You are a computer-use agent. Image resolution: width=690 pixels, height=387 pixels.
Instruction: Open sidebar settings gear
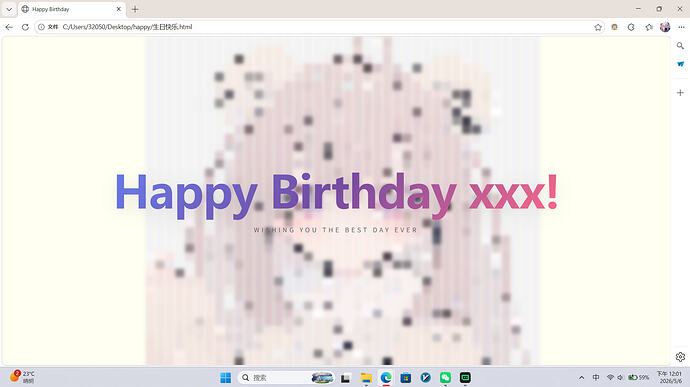(x=680, y=357)
